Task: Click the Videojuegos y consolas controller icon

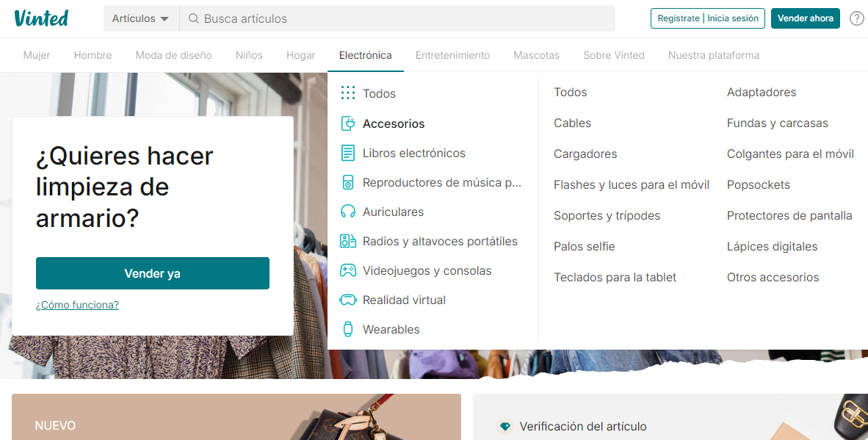Action: coord(347,270)
